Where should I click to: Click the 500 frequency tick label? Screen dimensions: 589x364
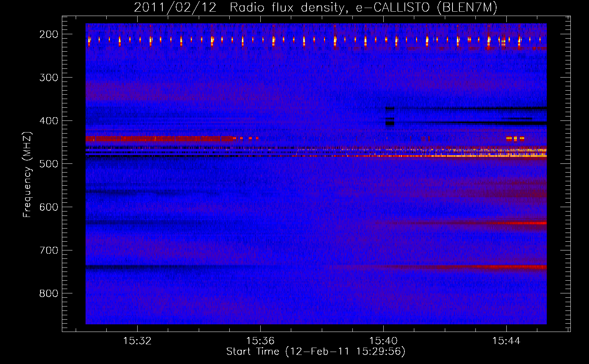pos(49,164)
